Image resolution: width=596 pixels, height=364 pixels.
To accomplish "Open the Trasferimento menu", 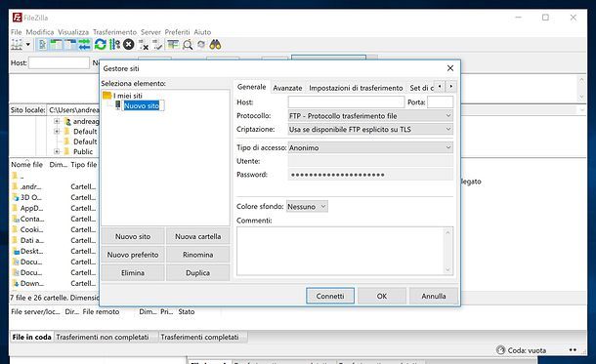I will coord(114,32).
